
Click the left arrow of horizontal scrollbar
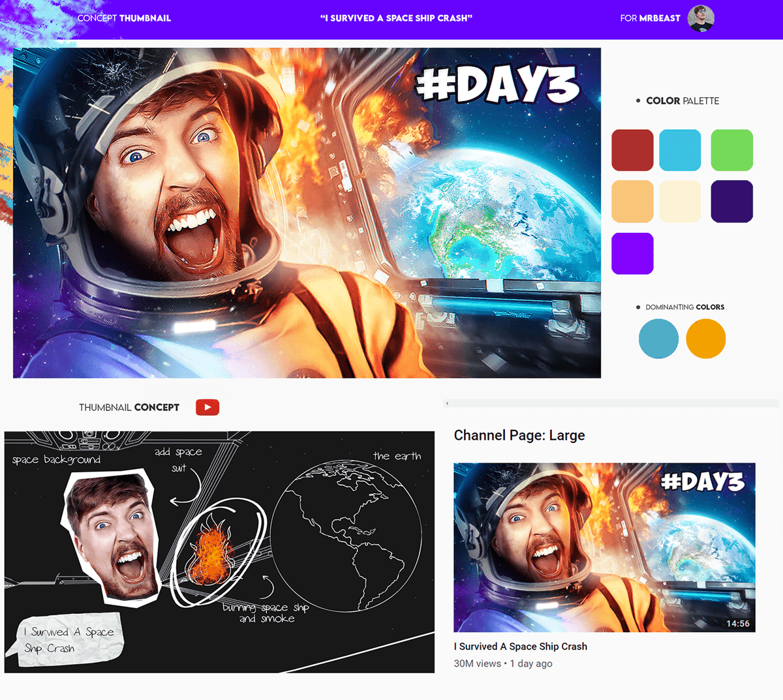pyautogui.click(x=447, y=404)
